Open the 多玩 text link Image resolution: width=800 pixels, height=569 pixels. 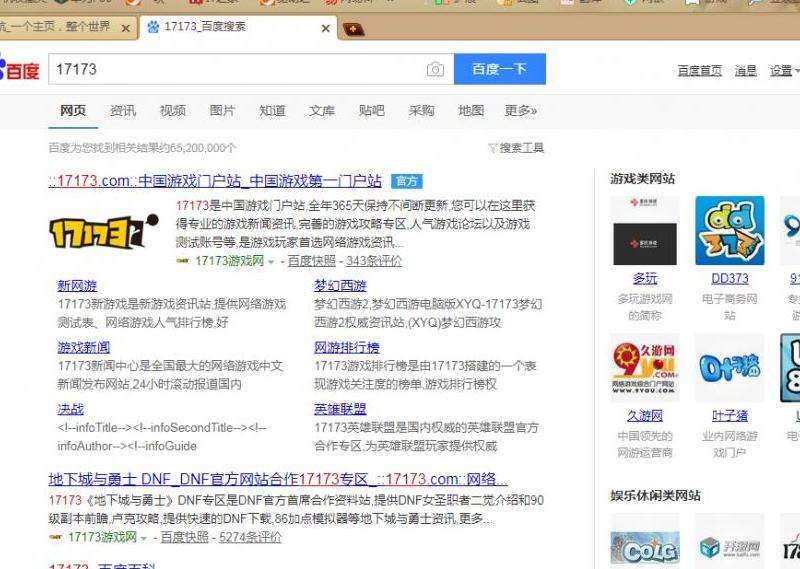coord(645,279)
